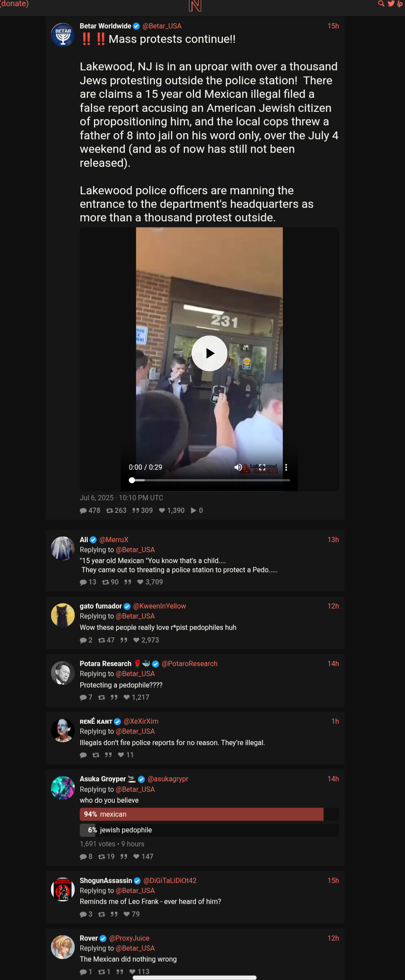Image resolution: width=405 pixels, height=980 pixels.
Task: Select the 94% mexican poll option
Action: point(209,815)
